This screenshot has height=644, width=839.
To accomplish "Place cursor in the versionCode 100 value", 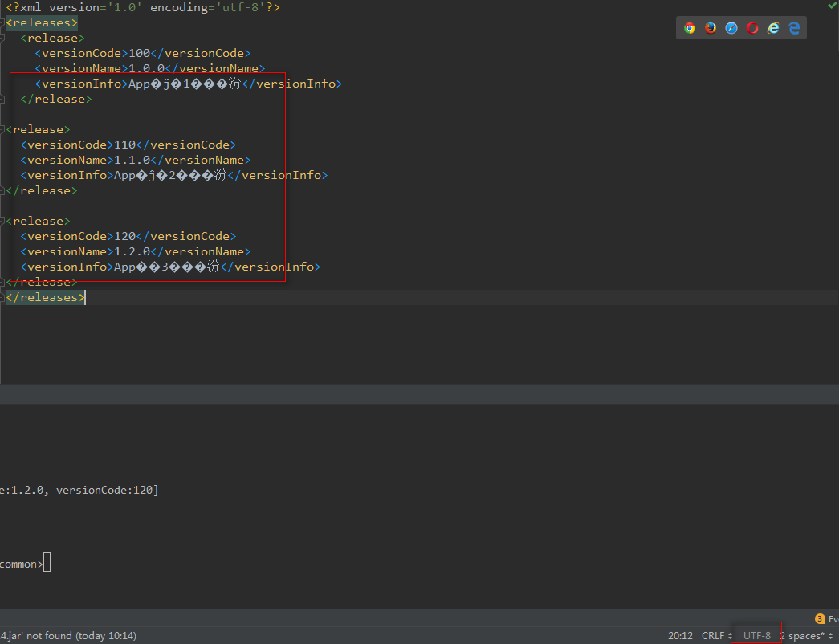I will tap(137, 53).
